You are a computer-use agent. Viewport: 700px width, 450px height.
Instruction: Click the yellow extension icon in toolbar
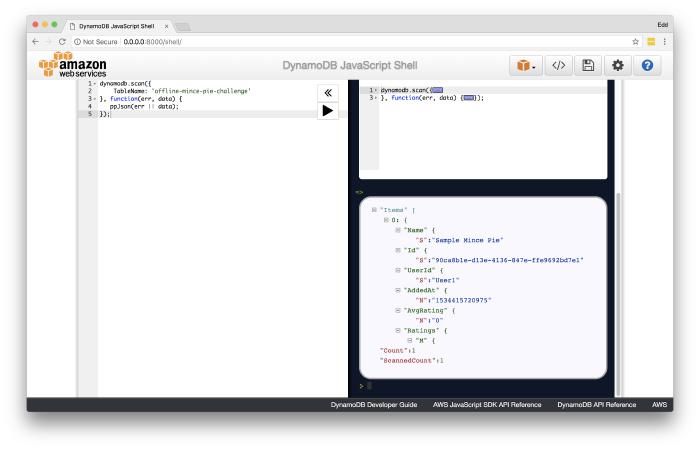651,42
